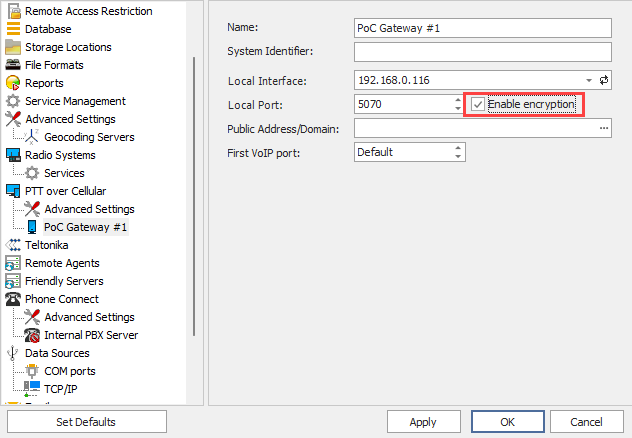
Task: Decrease the First VoIP port value
Action: 458,156
